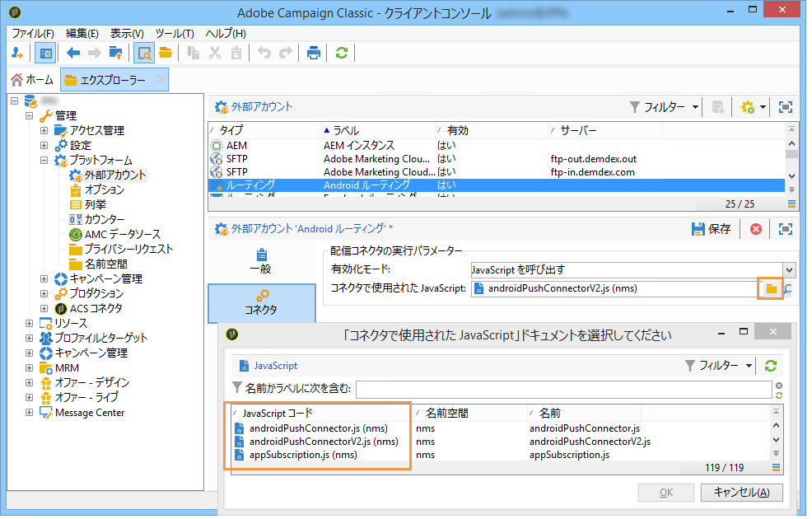
Task: Switch to the ホーム tab
Action: [33, 80]
